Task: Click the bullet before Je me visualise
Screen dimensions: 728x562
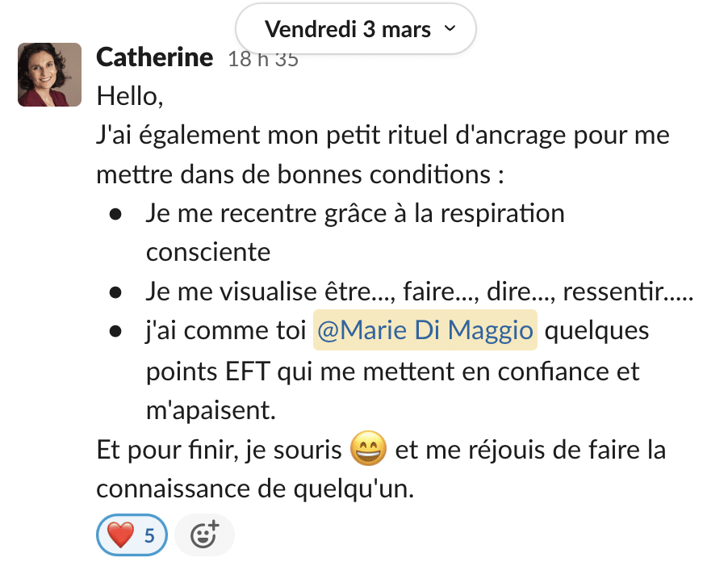Action: click(115, 292)
